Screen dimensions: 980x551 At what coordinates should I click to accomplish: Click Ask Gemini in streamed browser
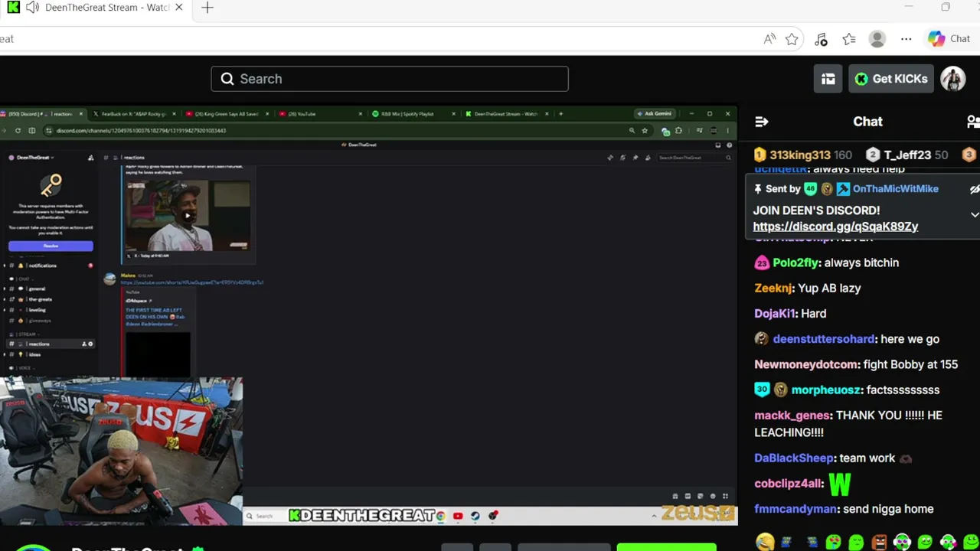655,114
